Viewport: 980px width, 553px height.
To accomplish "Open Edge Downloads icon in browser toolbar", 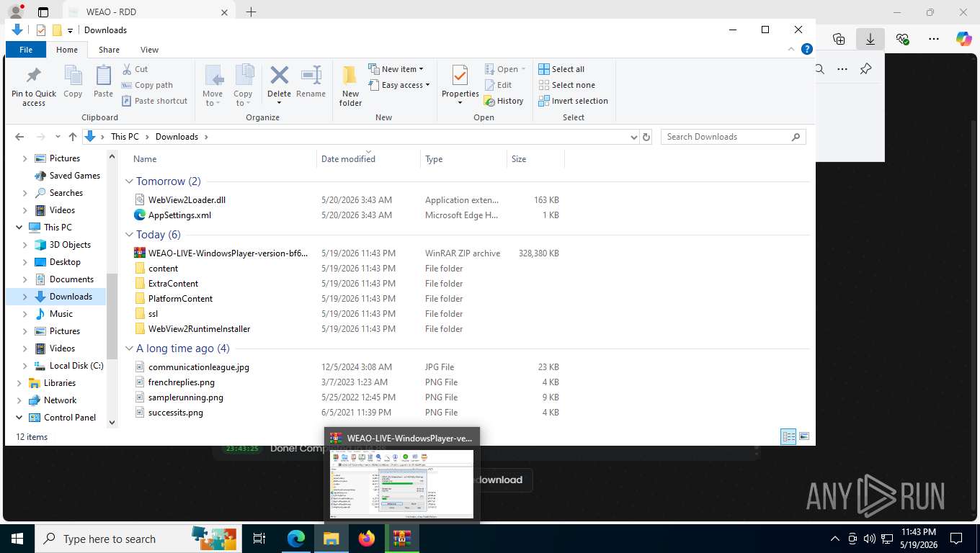I will (x=870, y=40).
